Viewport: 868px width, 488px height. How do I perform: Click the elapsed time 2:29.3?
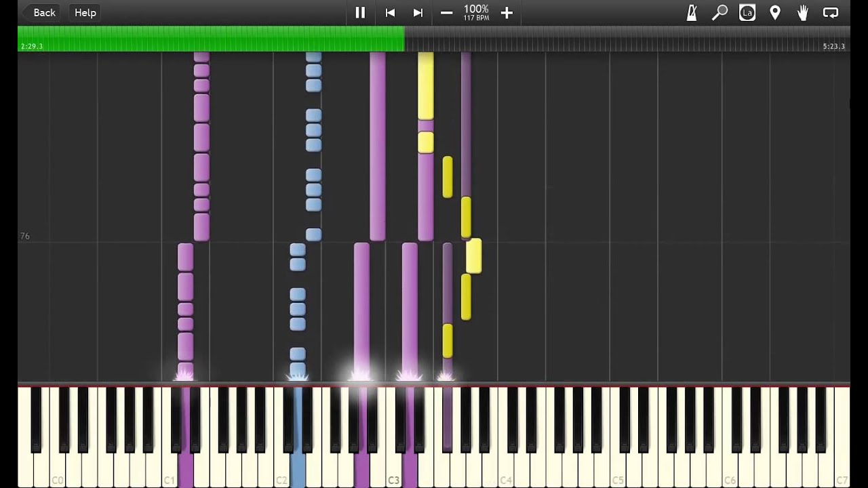[32, 46]
